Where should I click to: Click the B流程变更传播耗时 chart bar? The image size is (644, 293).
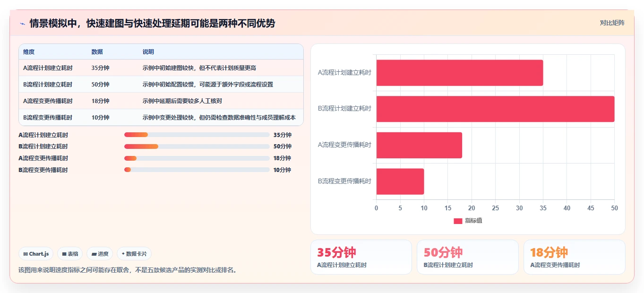[400, 181]
